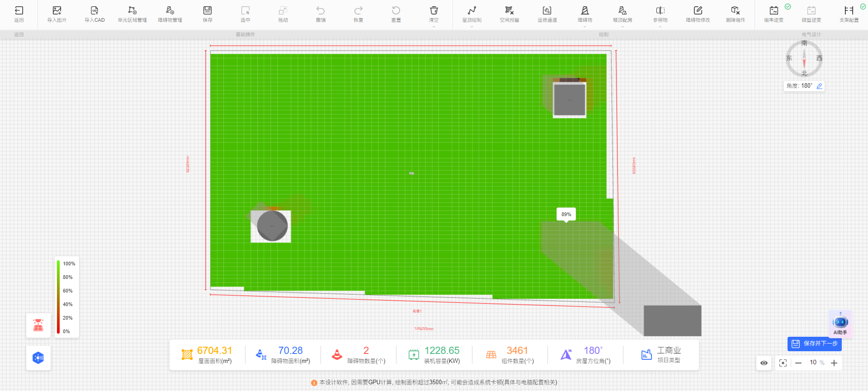Image resolution: width=868 pixels, height=391 pixels.
Task: Open the AI助手 assistant
Action: [840, 324]
